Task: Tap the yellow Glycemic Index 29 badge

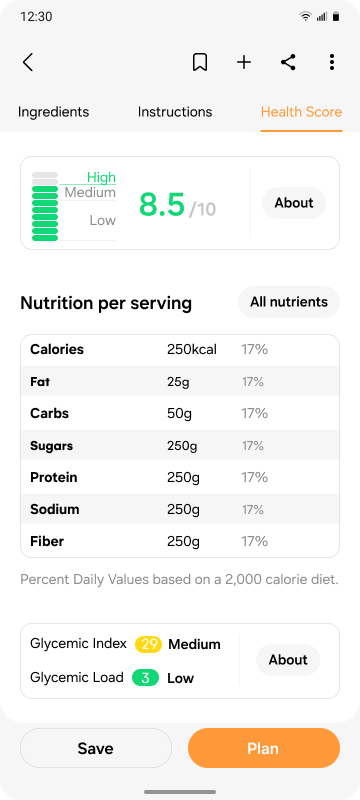Action: coord(148,644)
